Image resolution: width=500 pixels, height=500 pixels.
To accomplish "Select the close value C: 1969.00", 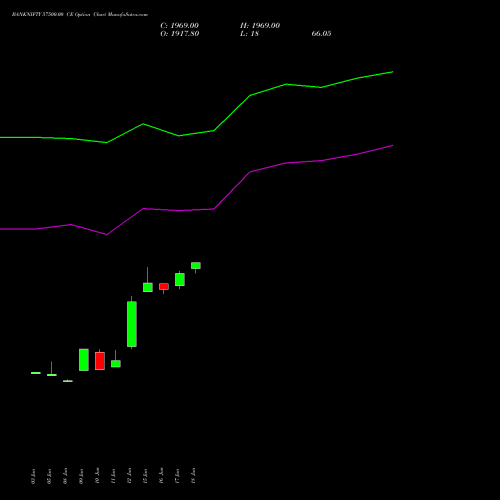I will (x=179, y=26).
